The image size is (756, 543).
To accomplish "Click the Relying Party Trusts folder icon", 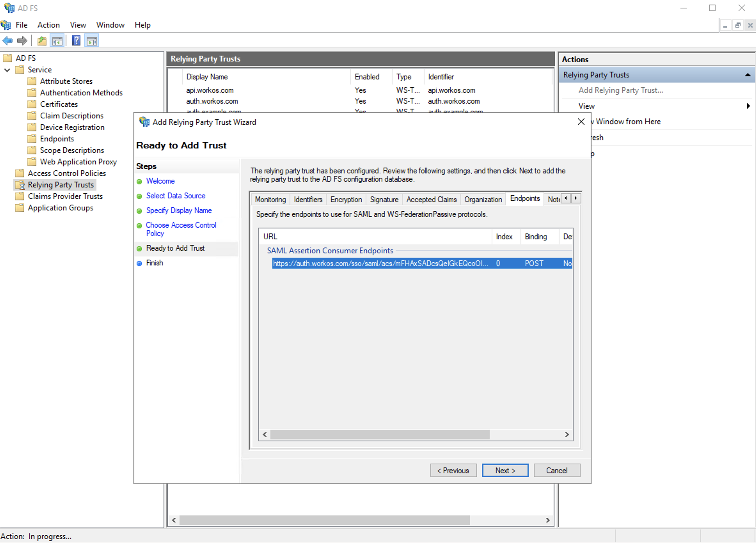I will (x=20, y=185).
